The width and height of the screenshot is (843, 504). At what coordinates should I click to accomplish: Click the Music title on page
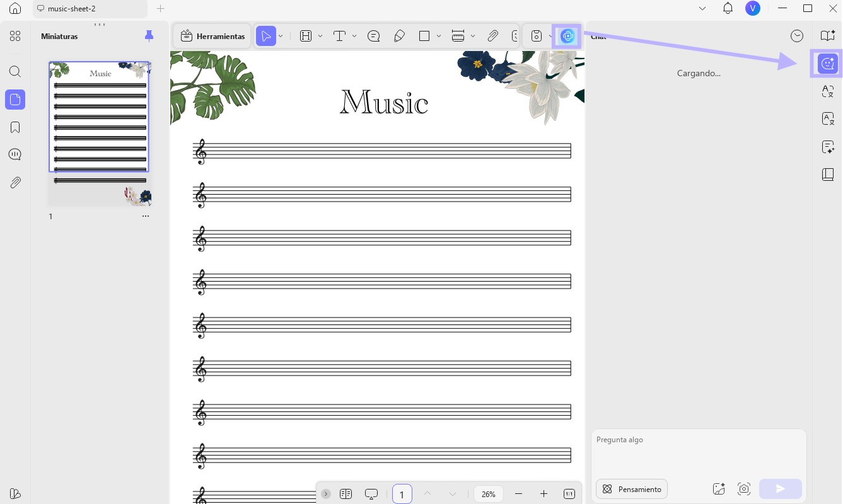click(384, 102)
